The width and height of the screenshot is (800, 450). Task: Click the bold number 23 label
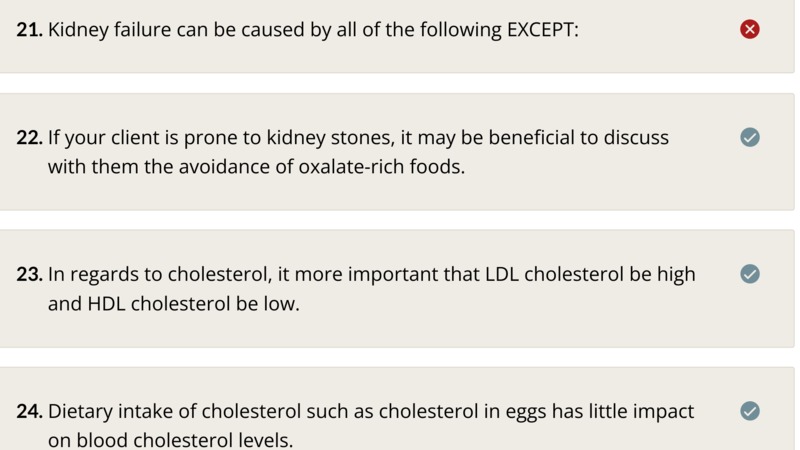[x=29, y=274]
